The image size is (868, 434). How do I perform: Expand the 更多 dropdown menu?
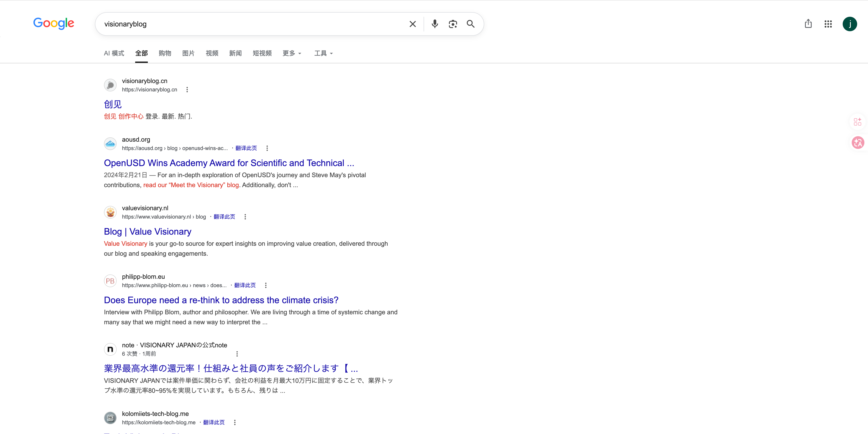(x=292, y=53)
